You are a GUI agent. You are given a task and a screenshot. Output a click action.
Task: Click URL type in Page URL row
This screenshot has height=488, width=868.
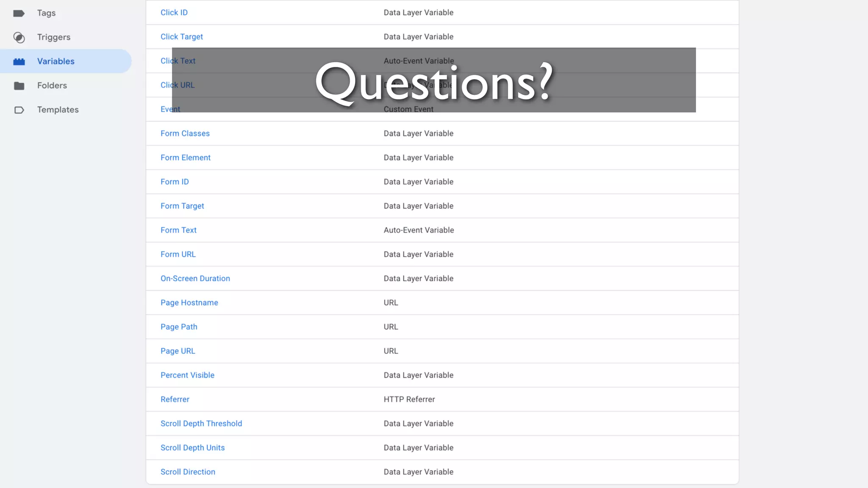(x=391, y=350)
